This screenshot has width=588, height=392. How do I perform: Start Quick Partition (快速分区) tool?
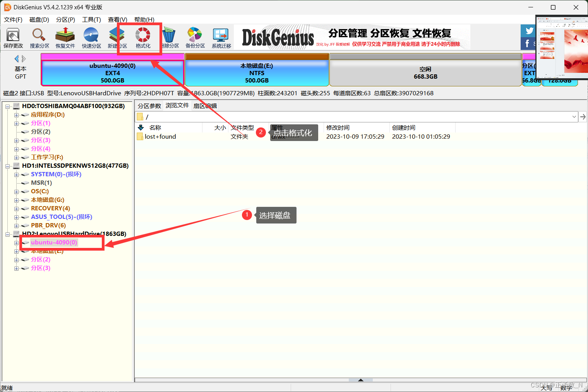[91, 38]
